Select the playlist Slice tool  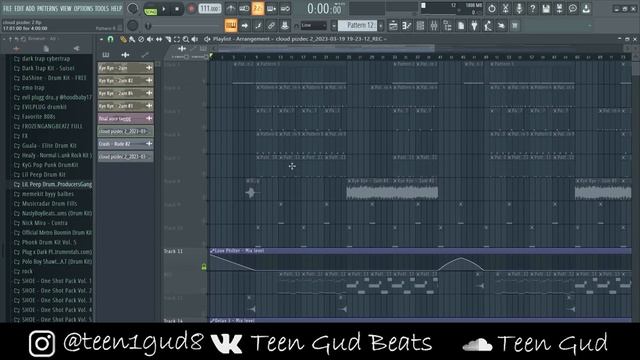[168, 39]
